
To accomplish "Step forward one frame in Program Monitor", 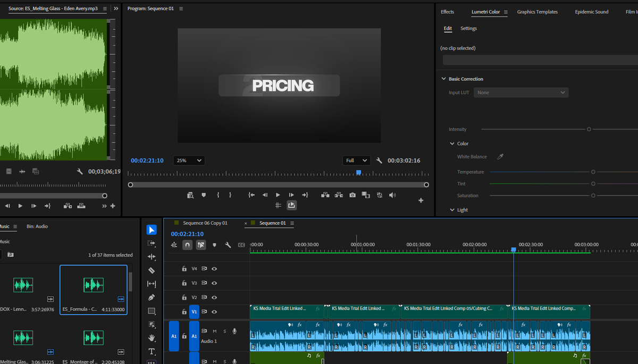I will tap(291, 195).
